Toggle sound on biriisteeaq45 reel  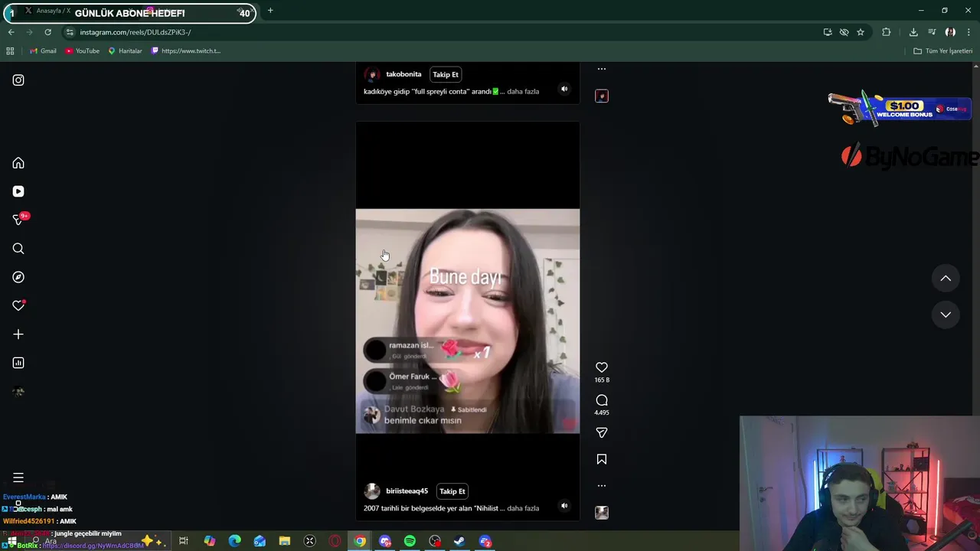point(564,505)
